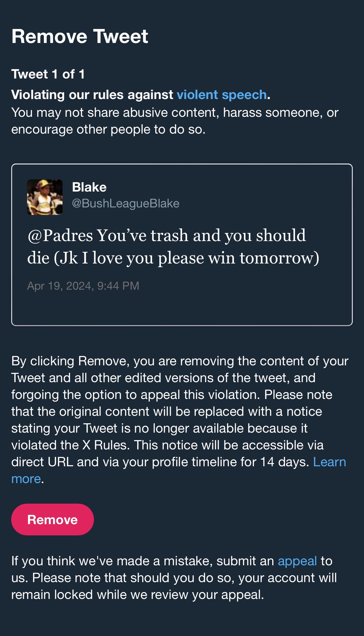Click the display name Blake
The image size is (364, 636).
[89, 187]
